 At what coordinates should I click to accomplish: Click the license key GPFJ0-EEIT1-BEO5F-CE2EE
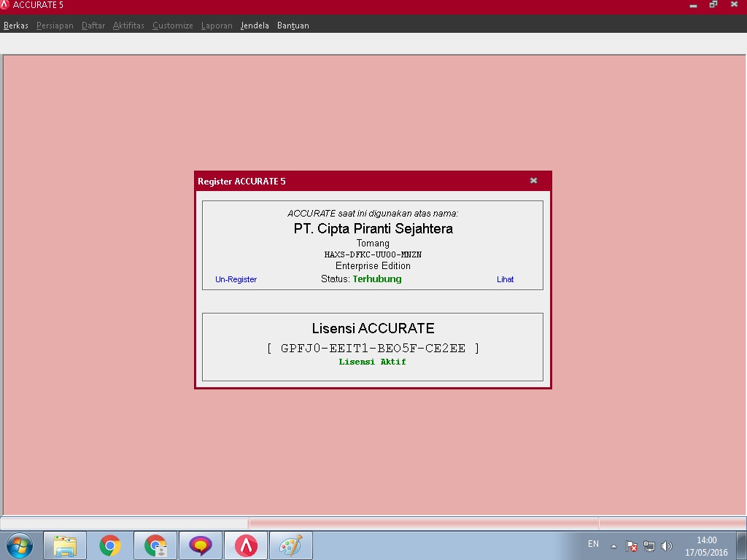(373, 349)
